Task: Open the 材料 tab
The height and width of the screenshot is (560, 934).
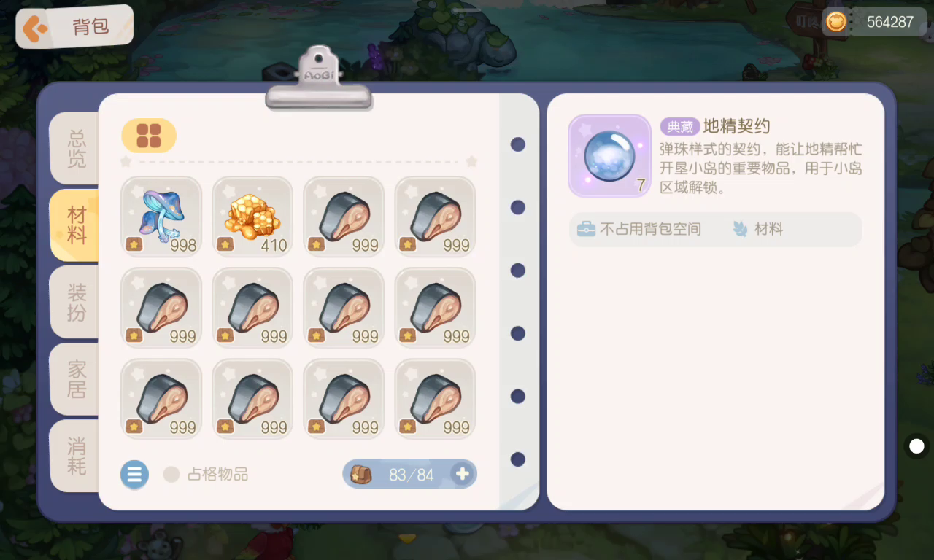Action: (x=76, y=225)
